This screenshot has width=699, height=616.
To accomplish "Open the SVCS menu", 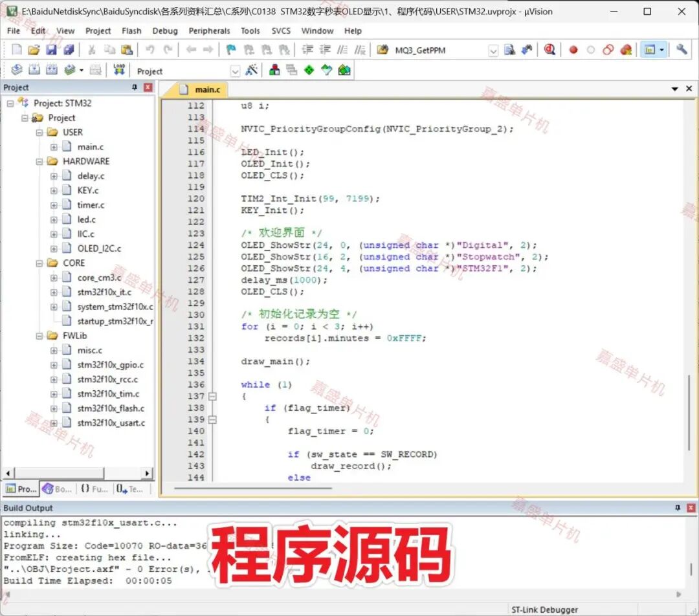I will [x=281, y=31].
